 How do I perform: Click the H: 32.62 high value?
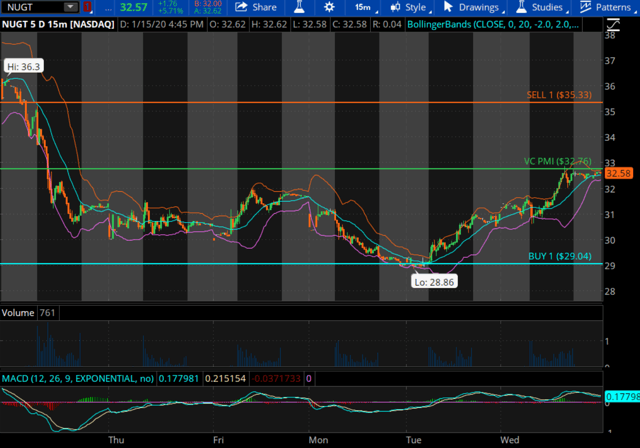click(x=269, y=24)
